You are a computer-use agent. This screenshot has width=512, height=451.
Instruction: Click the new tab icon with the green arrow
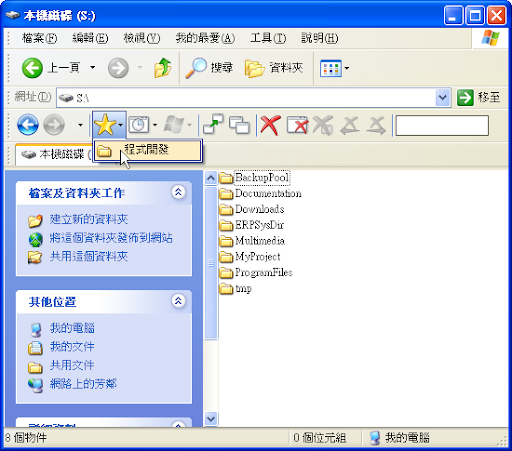click(x=213, y=124)
